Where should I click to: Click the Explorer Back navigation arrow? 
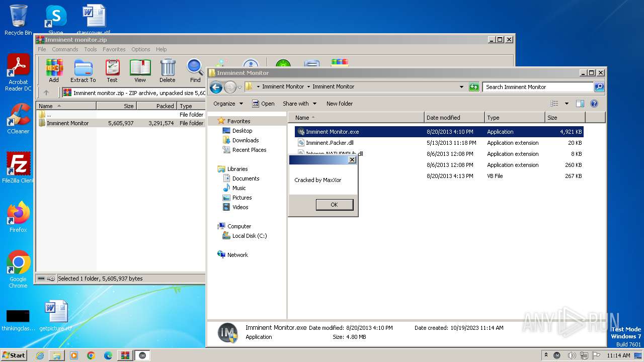click(x=216, y=87)
